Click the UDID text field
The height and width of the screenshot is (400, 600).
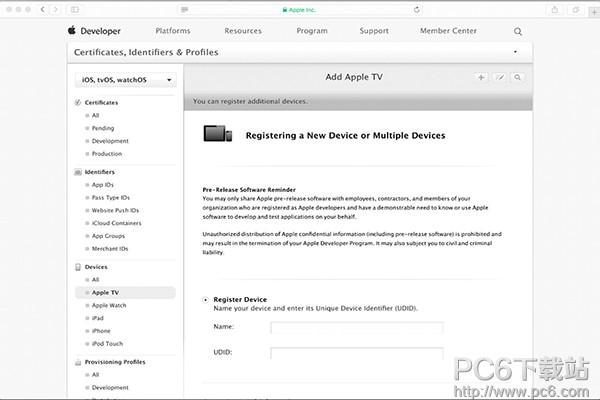[x=357, y=353]
